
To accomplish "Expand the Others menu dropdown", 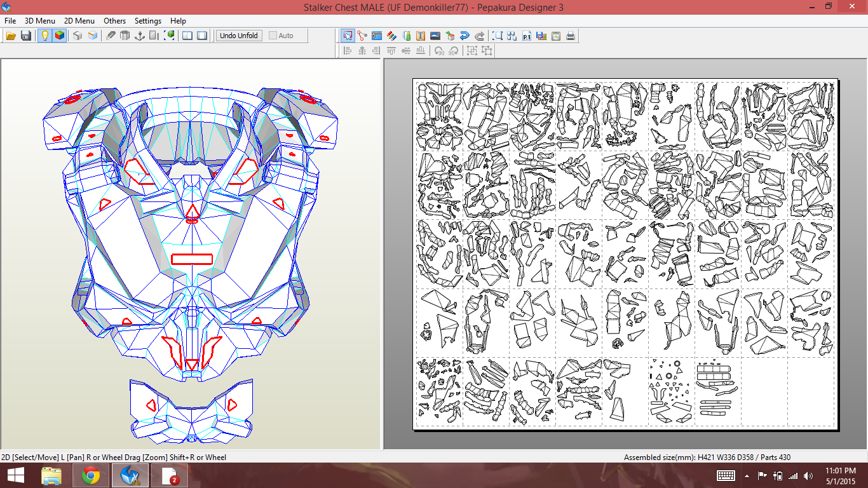I will 114,21.
